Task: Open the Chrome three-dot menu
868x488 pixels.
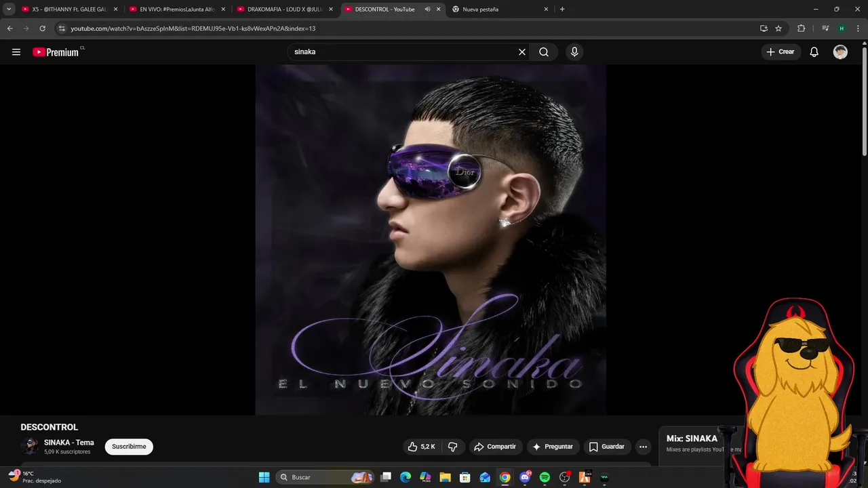Action: coord(858,28)
